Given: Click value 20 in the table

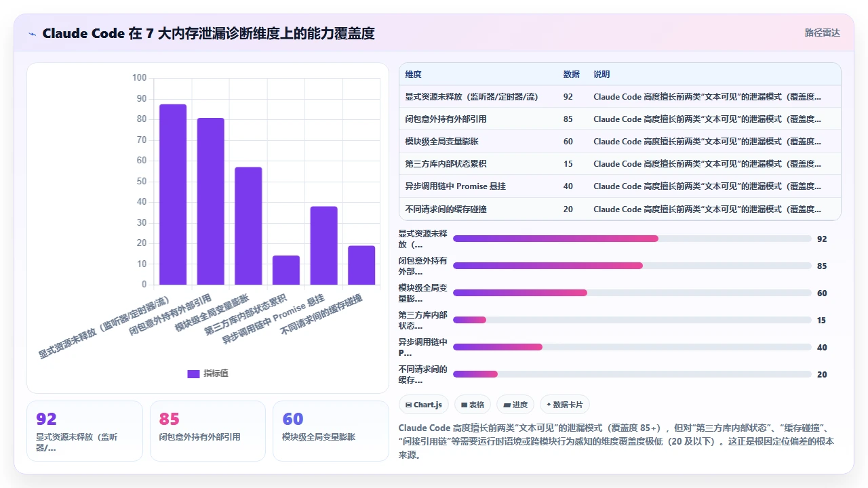Looking at the screenshot, I should point(568,209).
